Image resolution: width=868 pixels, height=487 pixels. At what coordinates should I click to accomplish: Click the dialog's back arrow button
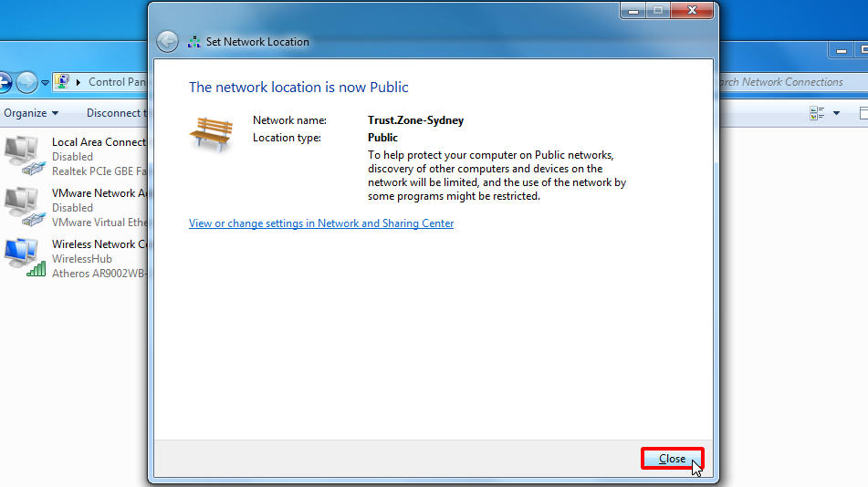(x=167, y=42)
